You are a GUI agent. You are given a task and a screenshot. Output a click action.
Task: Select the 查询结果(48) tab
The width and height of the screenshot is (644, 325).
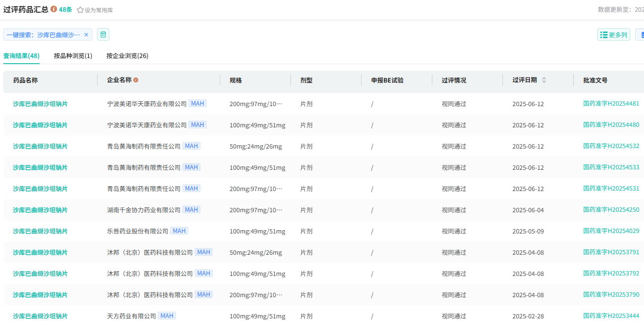coord(21,56)
